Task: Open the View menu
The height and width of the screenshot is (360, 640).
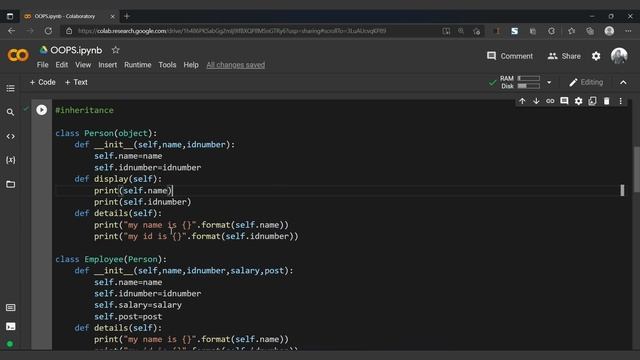Action: click(83, 65)
